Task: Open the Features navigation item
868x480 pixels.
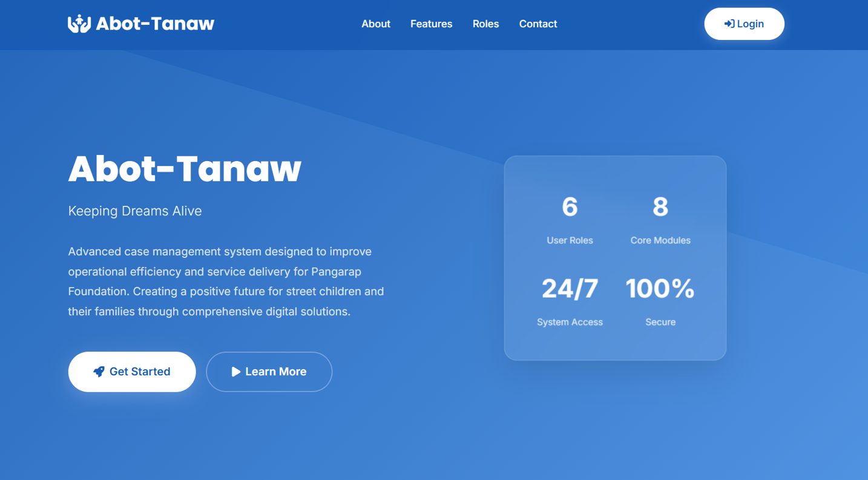Action: (431, 24)
